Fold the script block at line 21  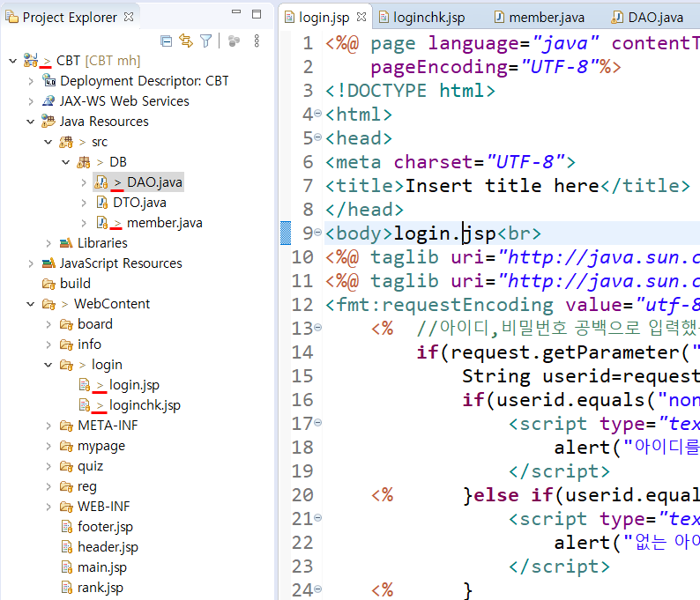point(318,517)
